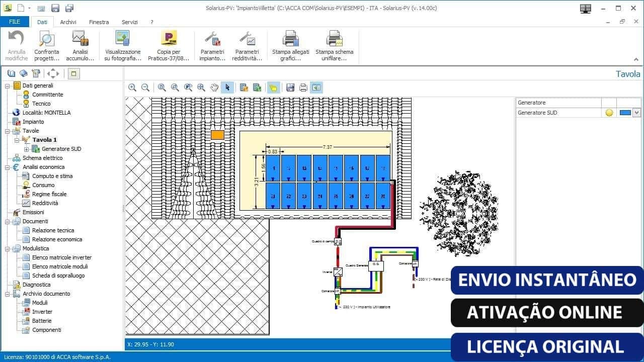Collapse the Modulistica tree node
The width and height of the screenshot is (644, 362).
[x=8, y=248]
